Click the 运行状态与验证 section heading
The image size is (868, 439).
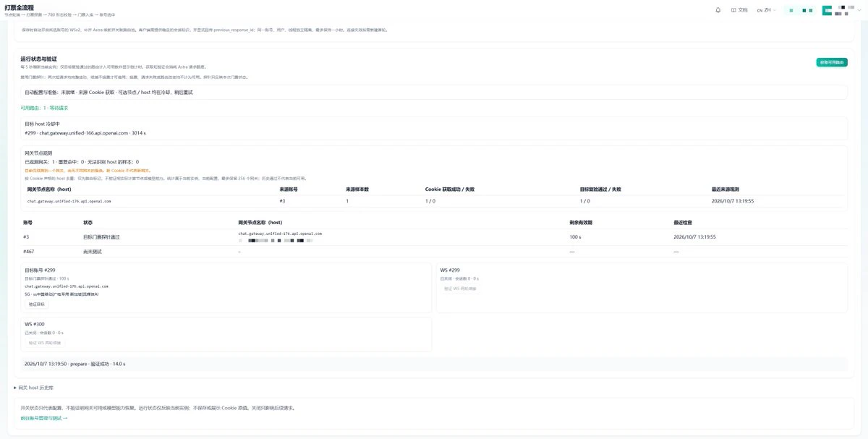tap(39, 59)
